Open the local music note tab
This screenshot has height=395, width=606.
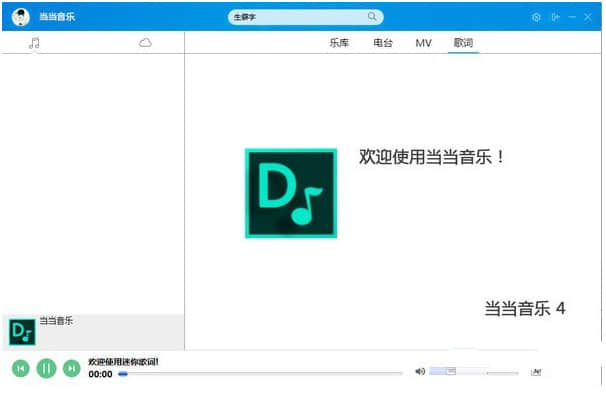click(x=34, y=43)
